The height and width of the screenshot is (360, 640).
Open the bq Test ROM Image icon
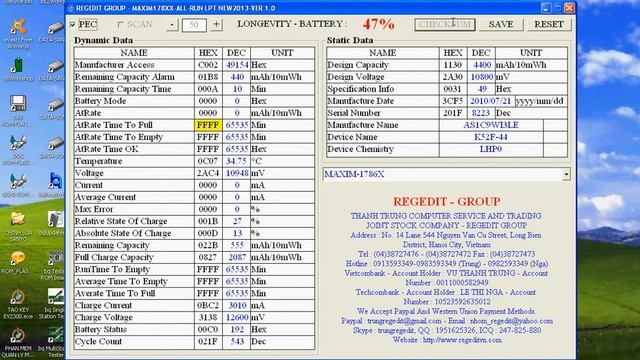56,258
